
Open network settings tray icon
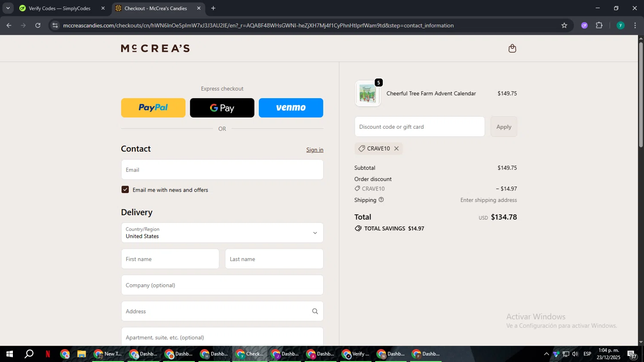[x=566, y=354]
